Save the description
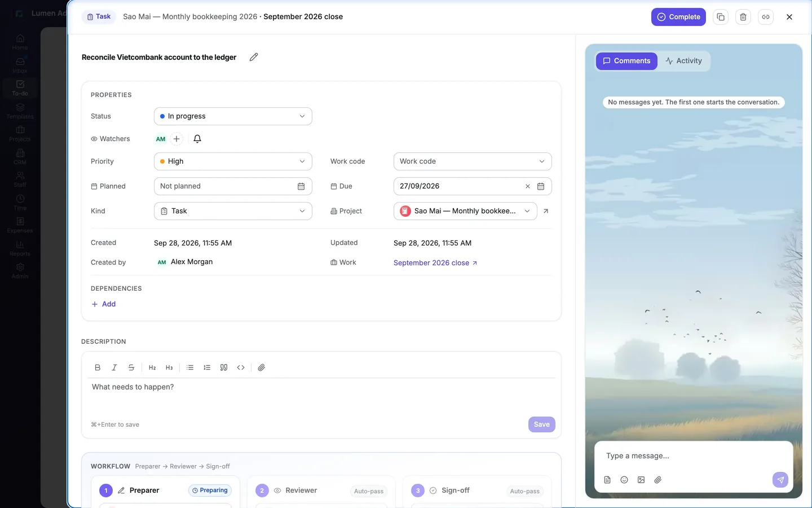This screenshot has width=812, height=508. click(542, 424)
